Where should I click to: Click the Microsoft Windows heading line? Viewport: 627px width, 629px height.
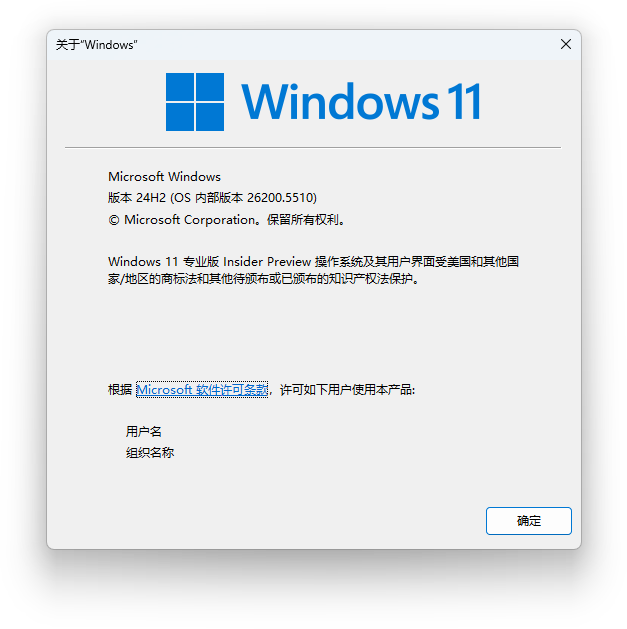164,177
